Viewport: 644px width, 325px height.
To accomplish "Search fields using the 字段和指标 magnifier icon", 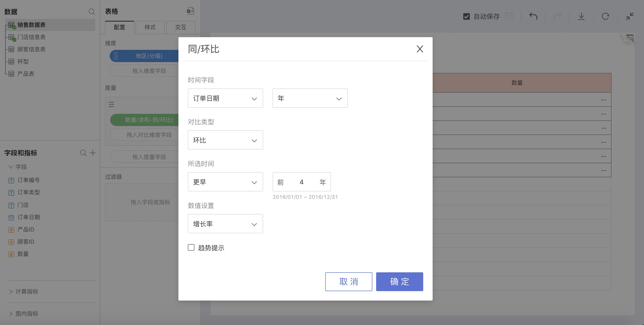I will pos(83,153).
